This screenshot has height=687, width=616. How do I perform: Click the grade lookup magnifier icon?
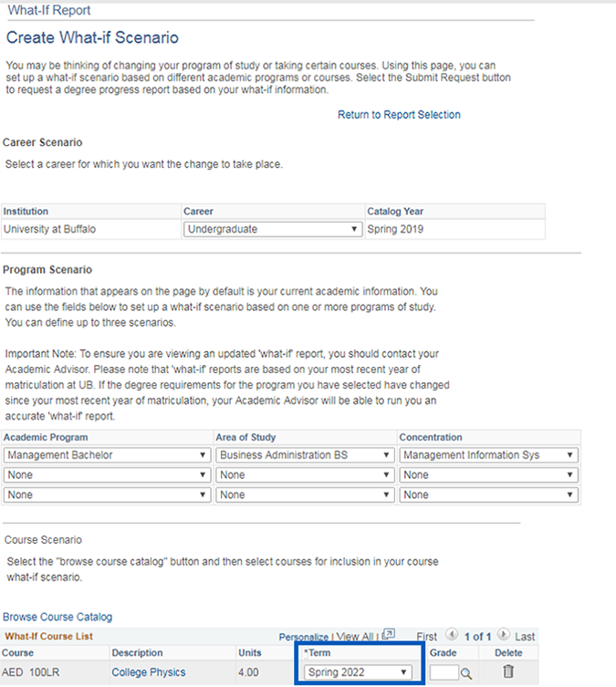(465, 673)
